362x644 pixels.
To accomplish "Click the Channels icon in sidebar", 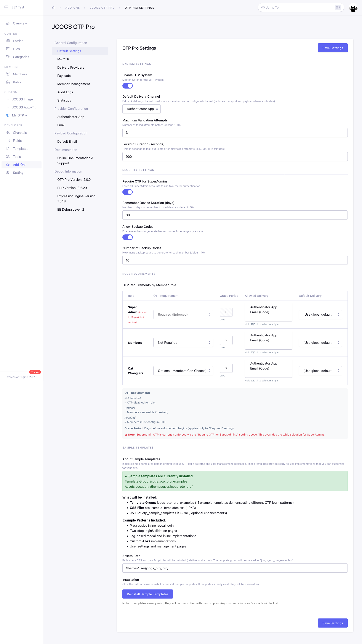I will coord(8,133).
